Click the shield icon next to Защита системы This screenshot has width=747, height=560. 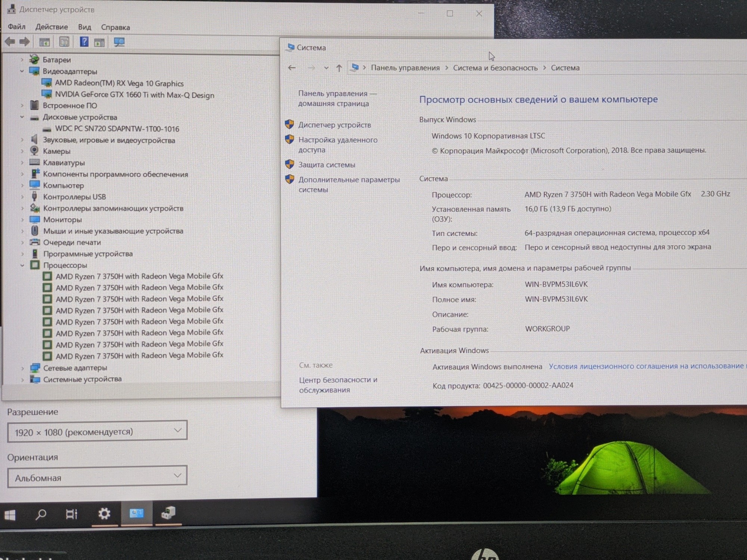click(x=289, y=164)
